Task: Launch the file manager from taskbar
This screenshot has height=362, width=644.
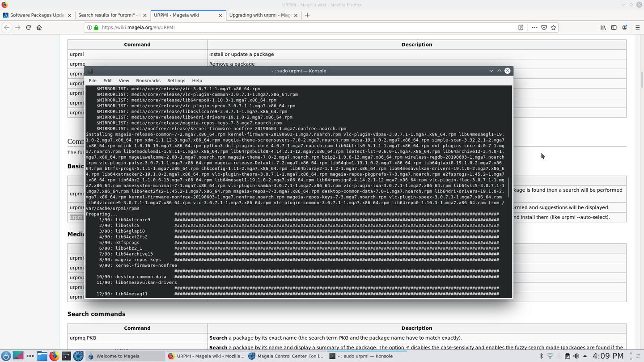Action: (42, 356)
